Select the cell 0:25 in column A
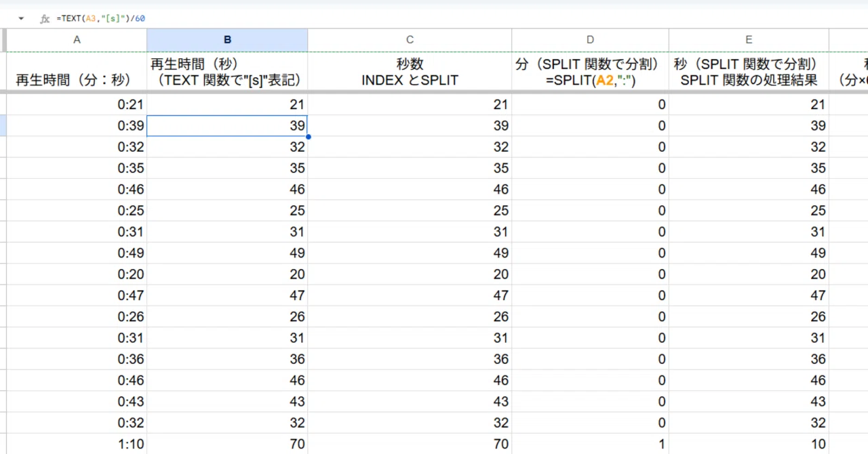The height and width of the screenshot is (454, 868). [x=77, y=210]
